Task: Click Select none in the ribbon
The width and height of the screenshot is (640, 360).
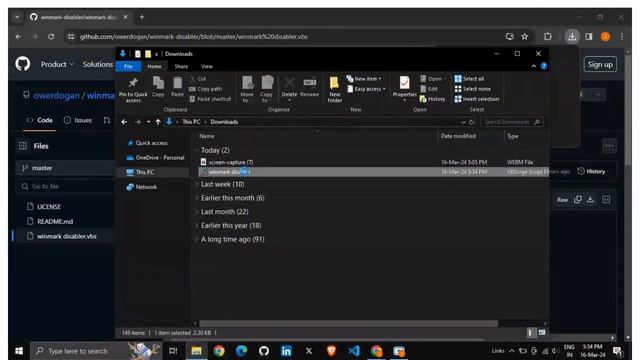Action: pos(473,89)
